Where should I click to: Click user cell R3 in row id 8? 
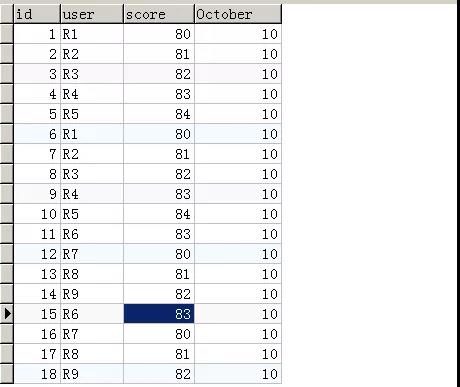coord(92,174)
